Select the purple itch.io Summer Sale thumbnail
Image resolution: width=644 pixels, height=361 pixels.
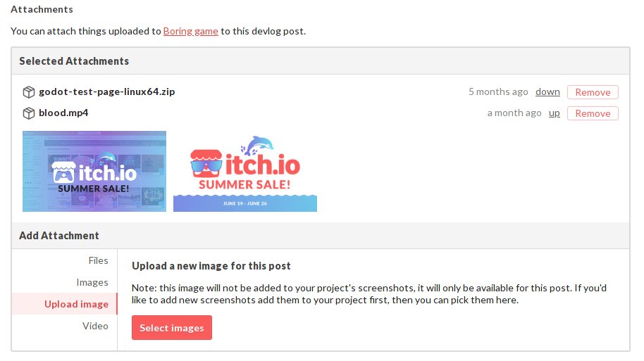click(94, 172)
